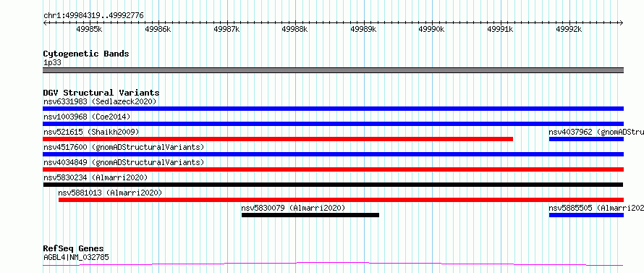Click the nsv5830234 (Almarri2020) label
Screen dimensions: 644x273
[x=96, y=177]
